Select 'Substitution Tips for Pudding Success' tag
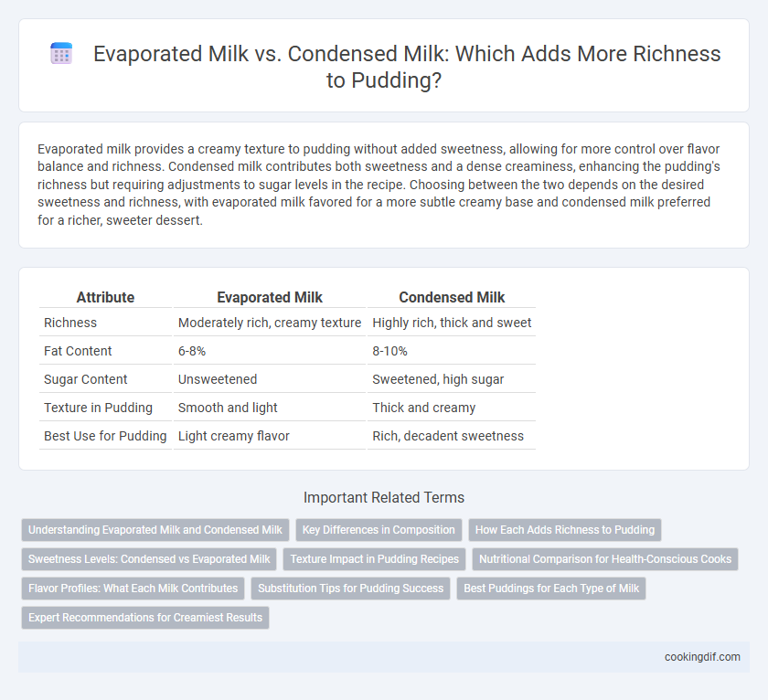 pyautogui.click(x=351, y=588)
